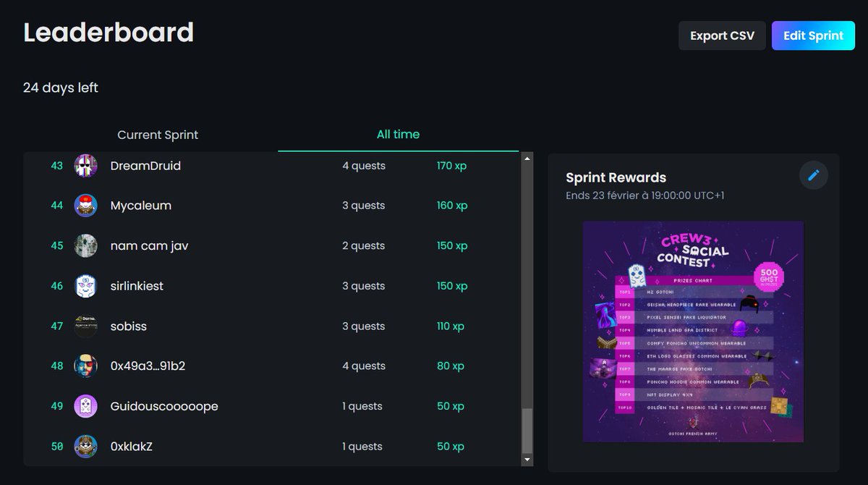Viewport: 868px width, 485px height.
Task: Click DreamDruid's 170 xp value
Action: pos(452,166)
